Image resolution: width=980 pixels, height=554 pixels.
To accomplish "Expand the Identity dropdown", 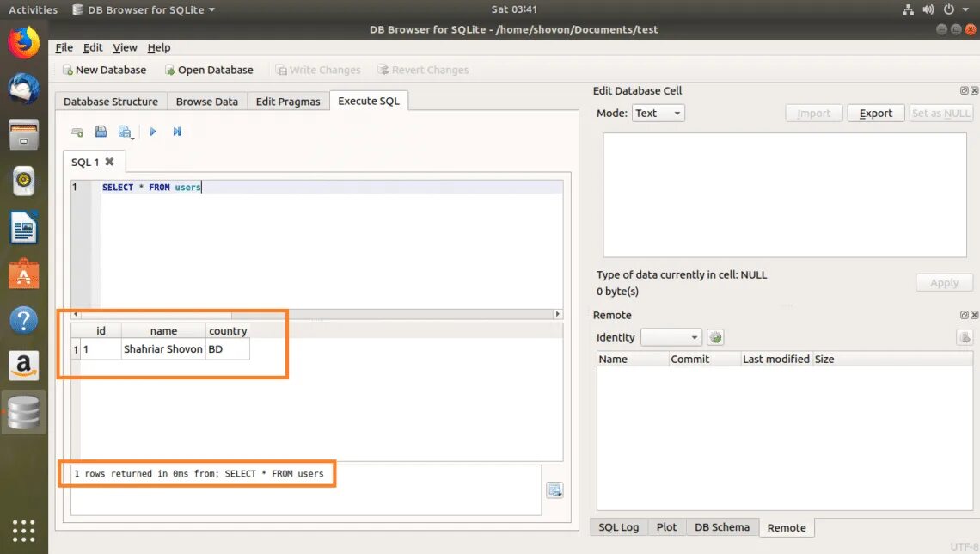I will pos(671,338).
